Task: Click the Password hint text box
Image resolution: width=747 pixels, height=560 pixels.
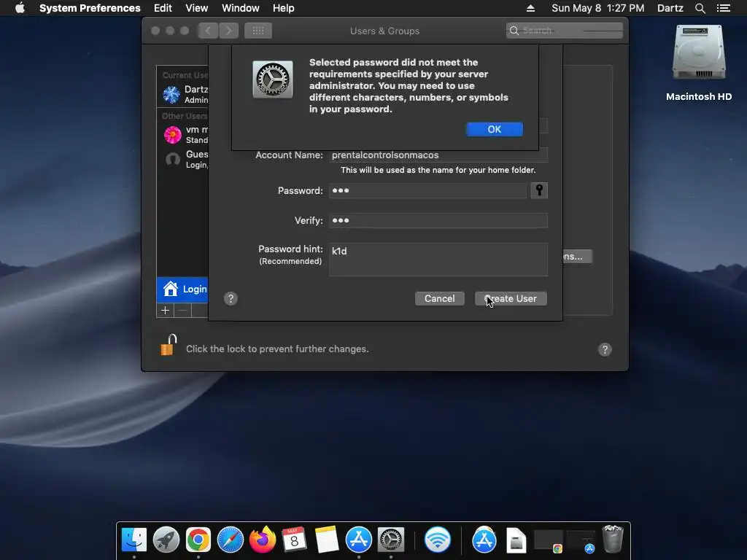Action: [438, 260]
